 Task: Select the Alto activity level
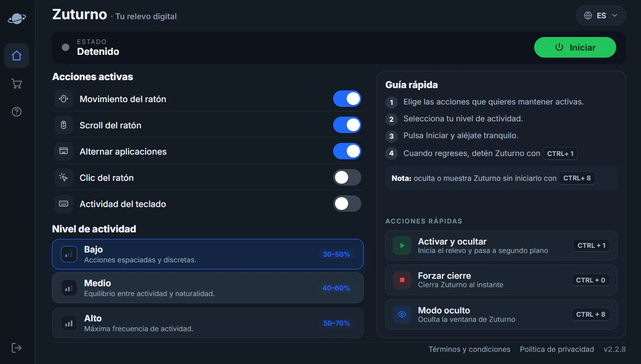click(x=208, y=323)
